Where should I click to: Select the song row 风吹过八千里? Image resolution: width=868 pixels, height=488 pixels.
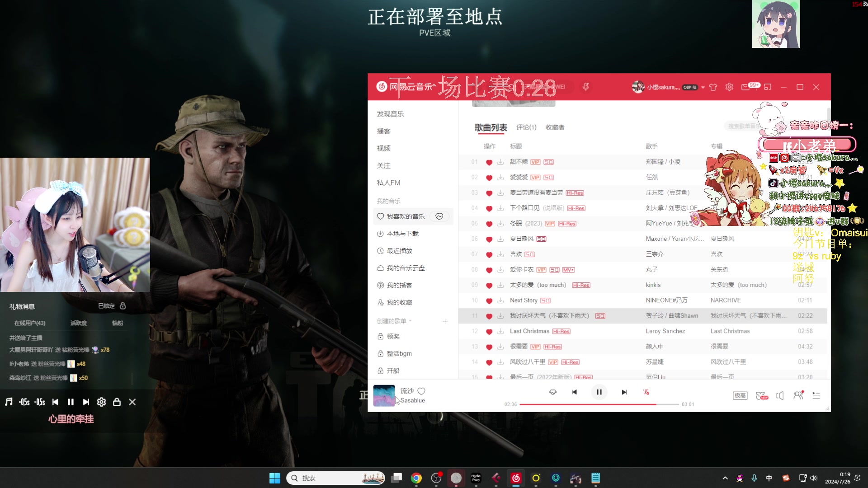642,362
